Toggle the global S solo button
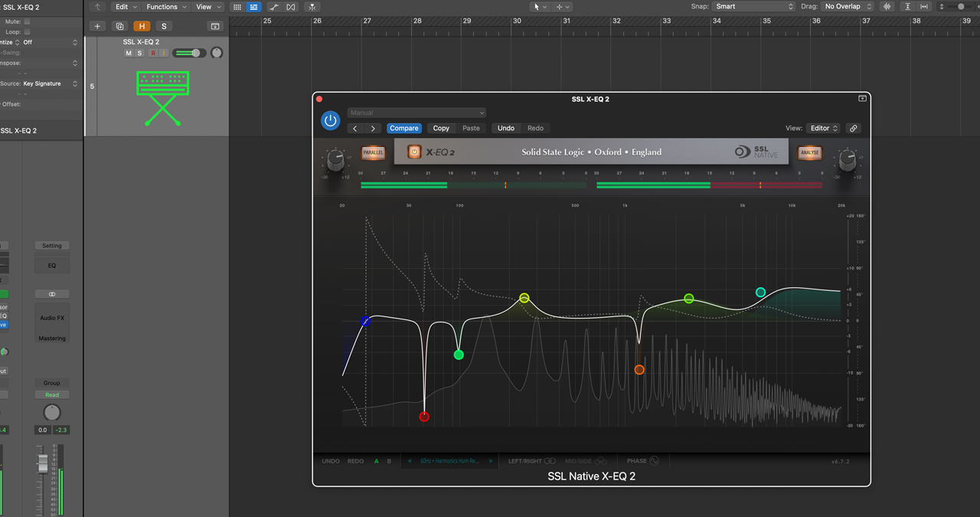Viewport: 980px width, 517px height. click(x=164, y=26)
